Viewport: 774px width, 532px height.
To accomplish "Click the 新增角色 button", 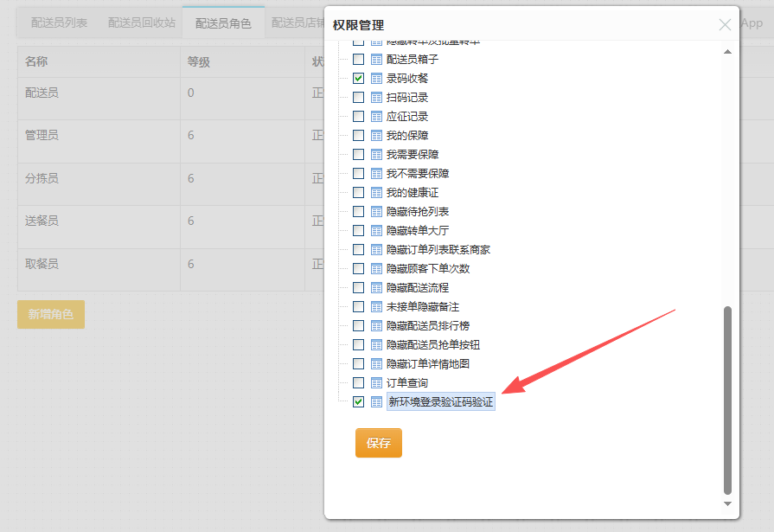I will tap(51, 315).
